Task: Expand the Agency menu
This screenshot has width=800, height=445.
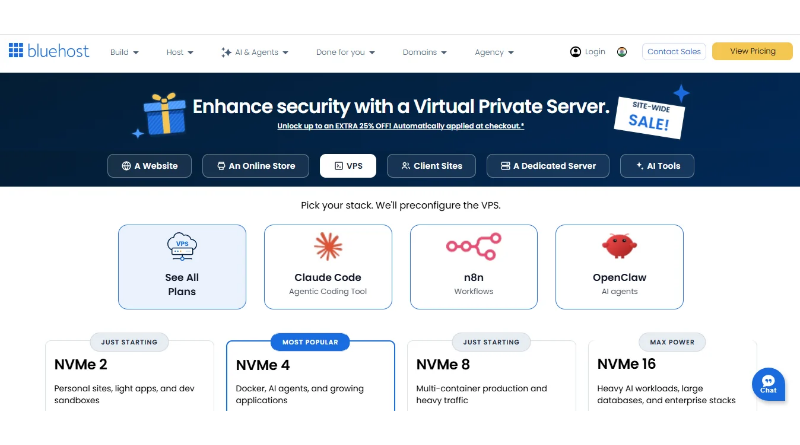Action: (x=494, y=52)
